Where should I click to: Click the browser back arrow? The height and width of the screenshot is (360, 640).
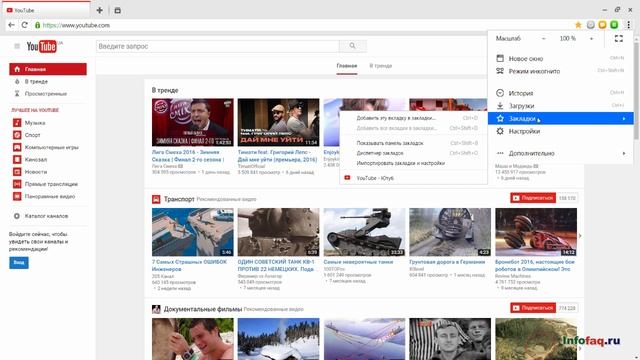tap(11, 25)
